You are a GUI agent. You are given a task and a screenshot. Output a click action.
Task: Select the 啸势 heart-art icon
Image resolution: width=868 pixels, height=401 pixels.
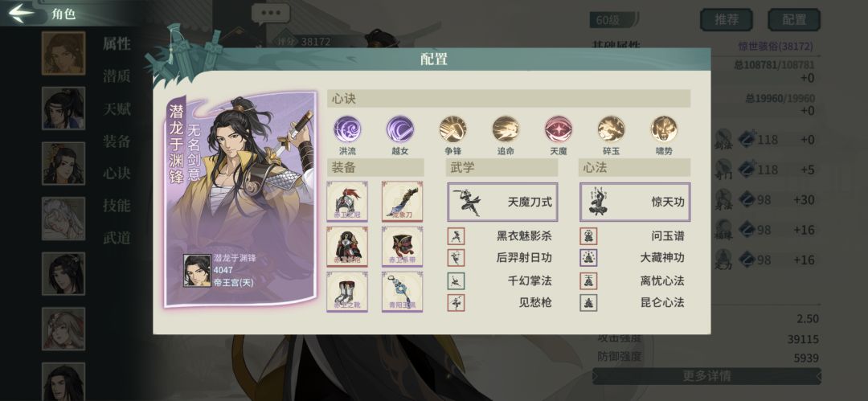tap(665, 129)
